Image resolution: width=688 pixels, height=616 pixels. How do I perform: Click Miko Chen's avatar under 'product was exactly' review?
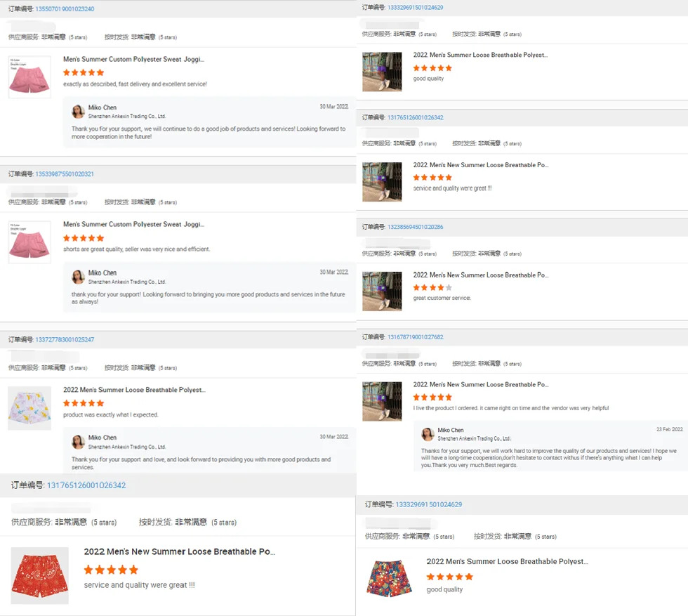78,442
